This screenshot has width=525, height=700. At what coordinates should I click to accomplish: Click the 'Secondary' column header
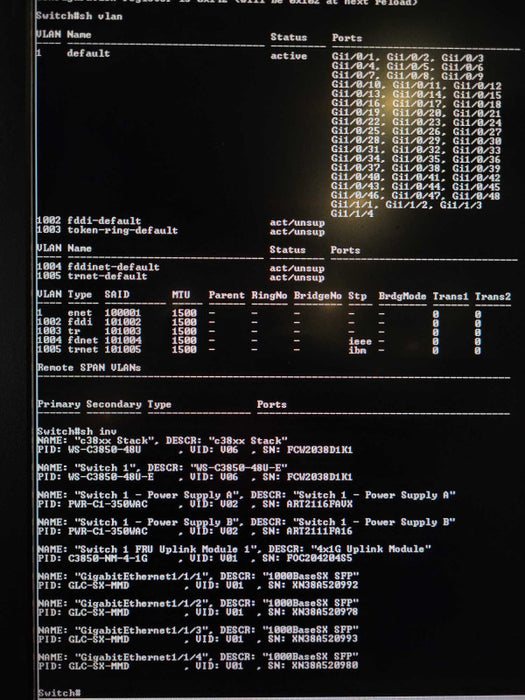pyautogui.click(x=114, y=404)
